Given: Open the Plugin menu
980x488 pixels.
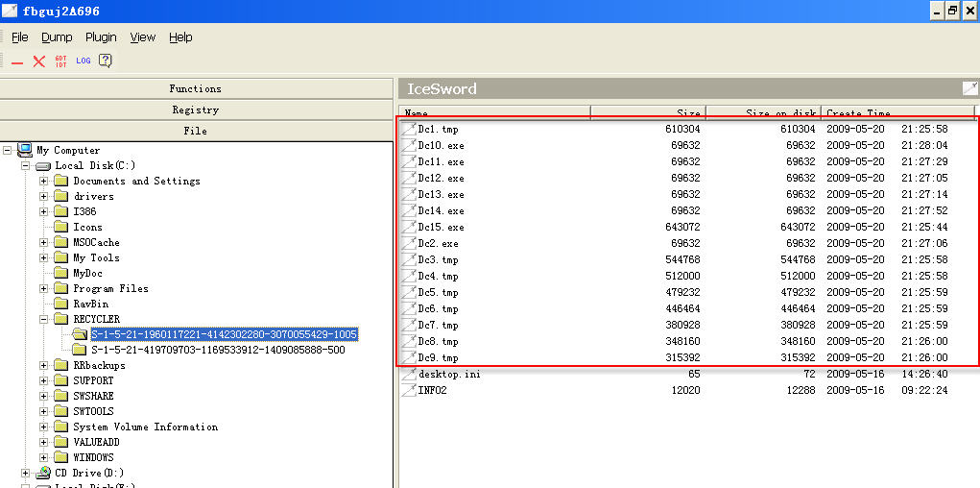Looking at the screenshot, I should [x=101, y=37].
